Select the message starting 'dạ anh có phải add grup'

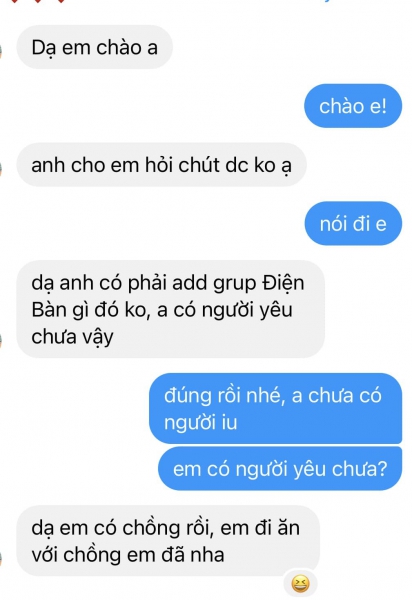tap(171, 309)
